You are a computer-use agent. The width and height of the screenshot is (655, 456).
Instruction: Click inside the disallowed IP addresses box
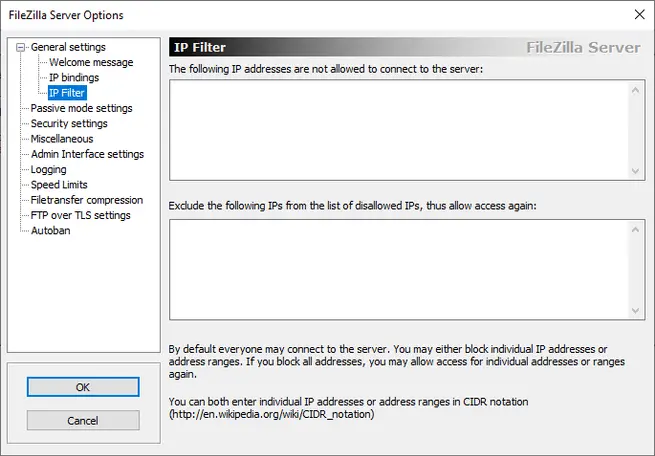[x=398, y=130]
